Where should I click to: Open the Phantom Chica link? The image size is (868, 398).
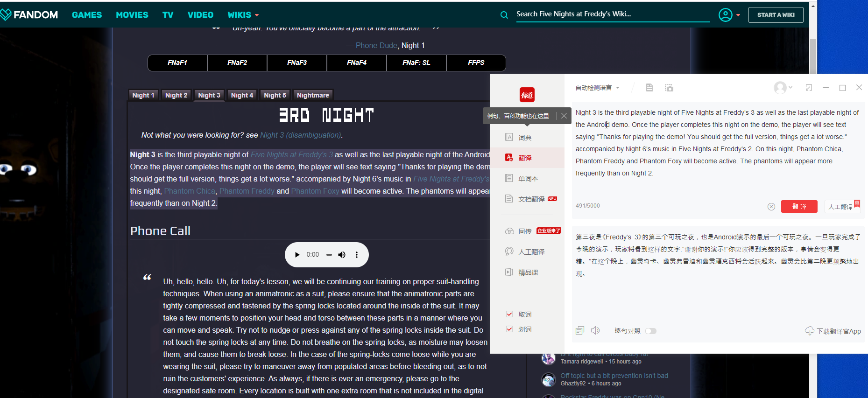pos(190,191)
